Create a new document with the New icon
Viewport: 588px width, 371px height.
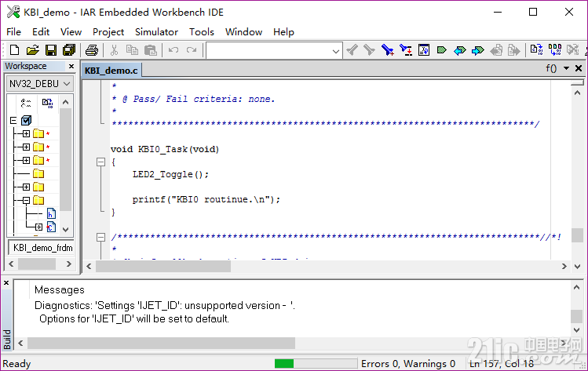[x=14, y=50]
